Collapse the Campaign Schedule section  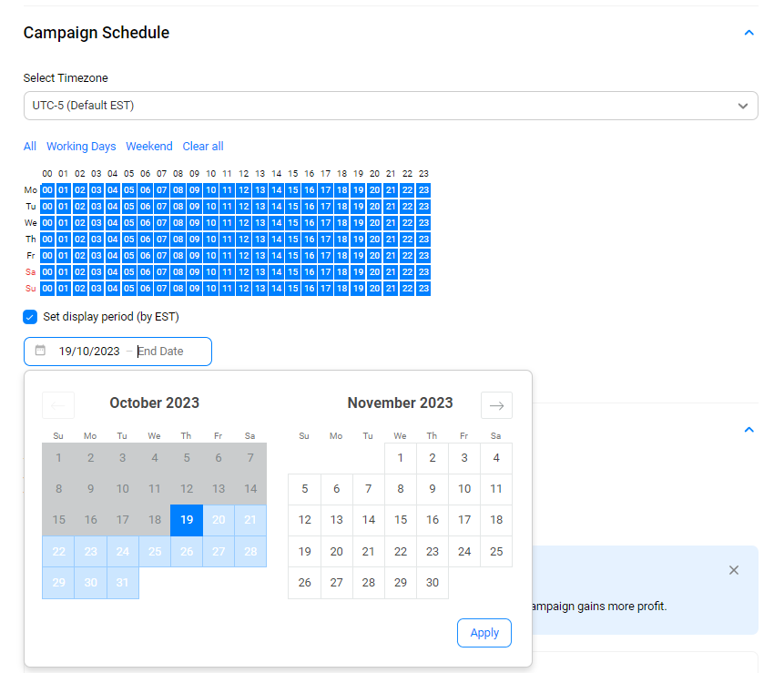tap(748, 33)
